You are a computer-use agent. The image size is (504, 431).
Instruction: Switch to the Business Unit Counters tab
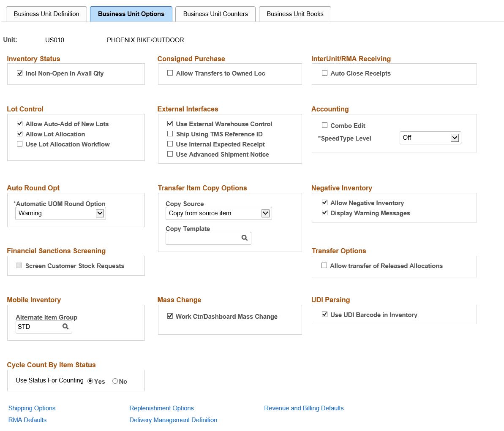(x=215, y=14)
